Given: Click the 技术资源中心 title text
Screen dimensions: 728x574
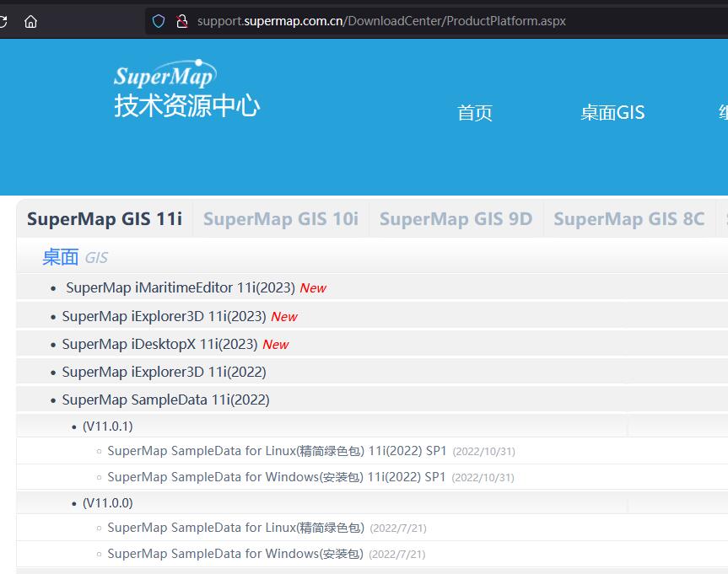Looking at the screenshot, I should 186,106.
